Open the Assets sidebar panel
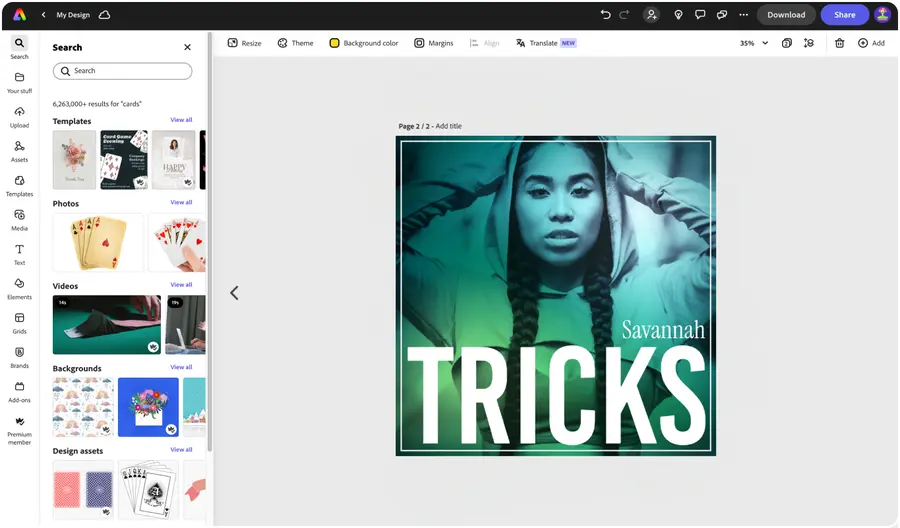Screen dimensions: 900x528 pyautogui.click(x=20, y=152)
